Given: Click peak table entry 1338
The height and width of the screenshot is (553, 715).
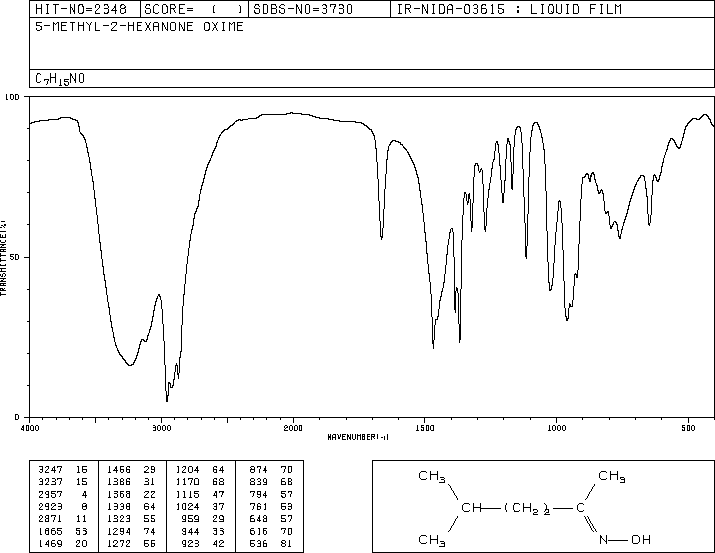Looking at the screenshot, I should click(x=119, y=506).
